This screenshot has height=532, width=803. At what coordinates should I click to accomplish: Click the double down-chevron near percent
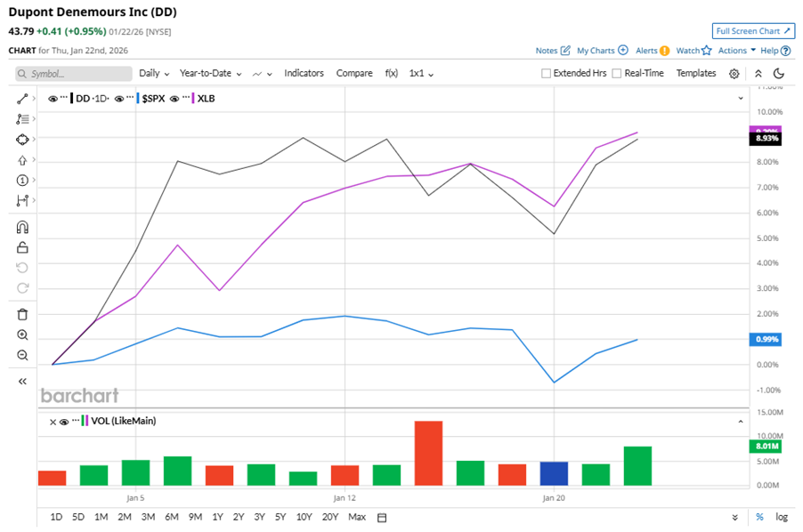734,517
